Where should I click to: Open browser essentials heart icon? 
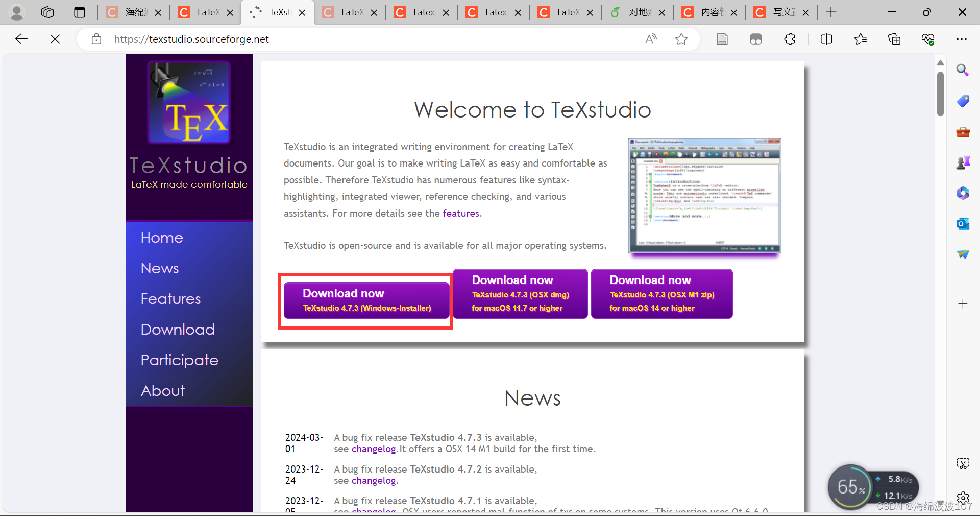[928, 39]
